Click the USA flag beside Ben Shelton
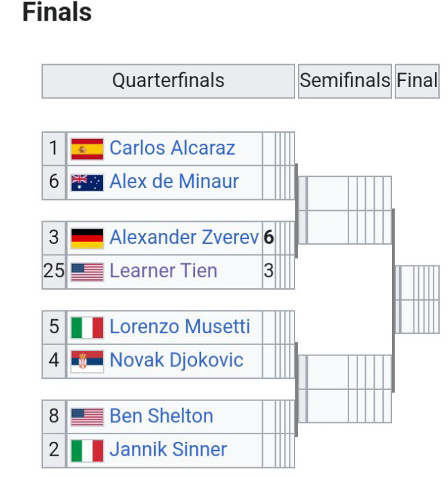Screen dimensions: 448x477 coord(87,416)
